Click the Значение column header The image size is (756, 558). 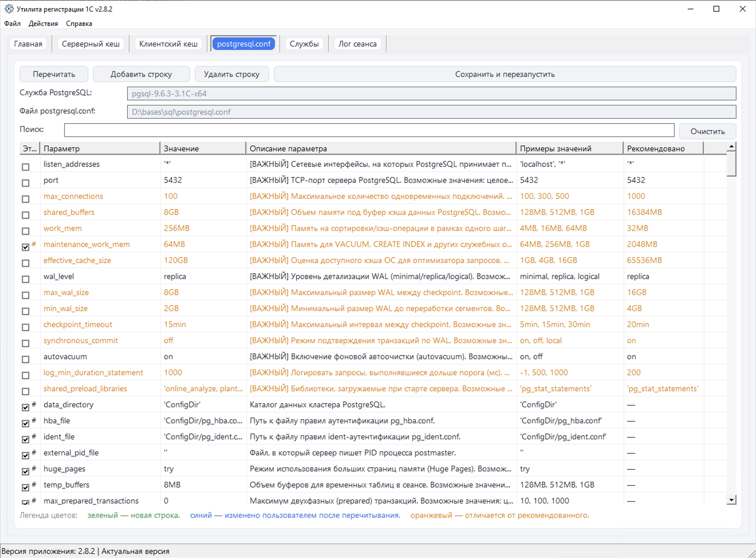(202, 149)
